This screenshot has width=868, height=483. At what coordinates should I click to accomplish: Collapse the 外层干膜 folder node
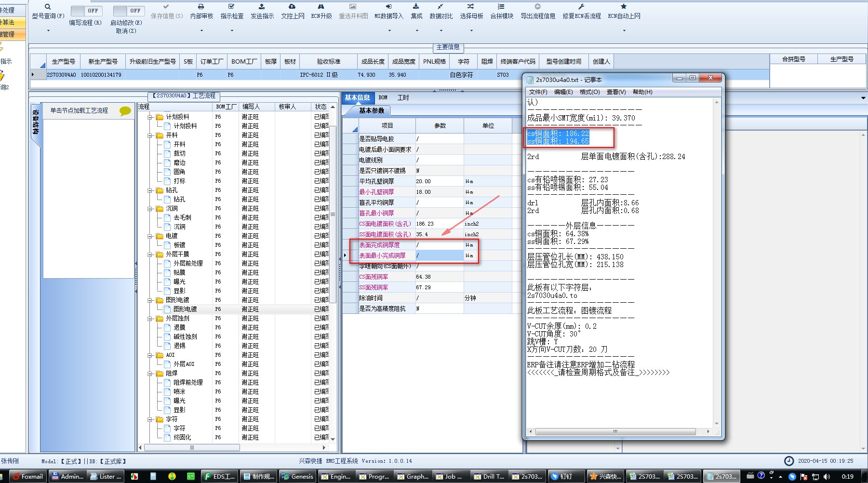pos(150,255)
